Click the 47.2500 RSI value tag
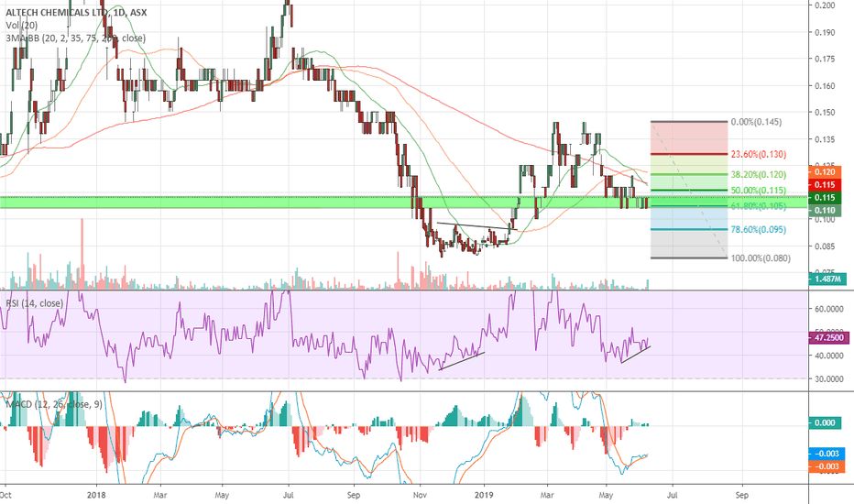This screenshot has height=504, width=854. point(828,338)
